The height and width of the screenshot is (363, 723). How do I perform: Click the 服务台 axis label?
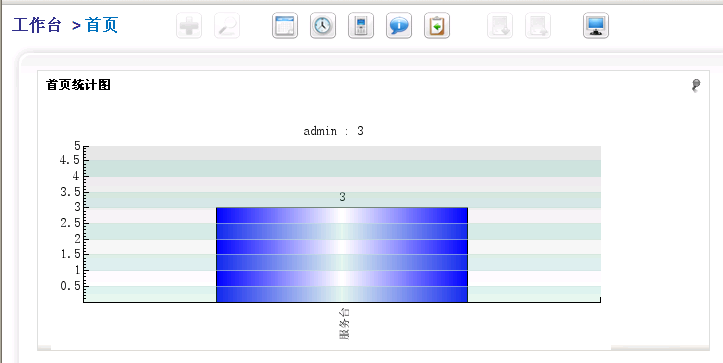[x=344, y=324]
